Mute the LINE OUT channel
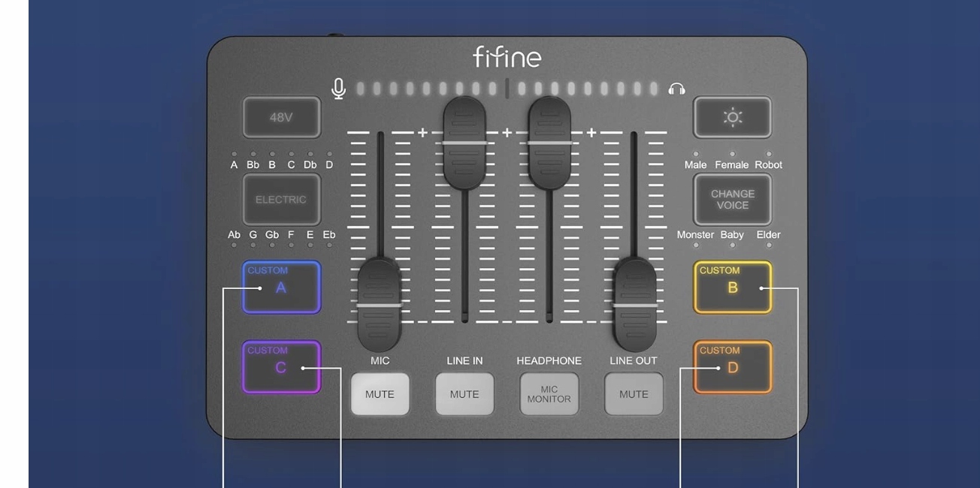The width and height of the screenshot is (980, 488). 634,394
